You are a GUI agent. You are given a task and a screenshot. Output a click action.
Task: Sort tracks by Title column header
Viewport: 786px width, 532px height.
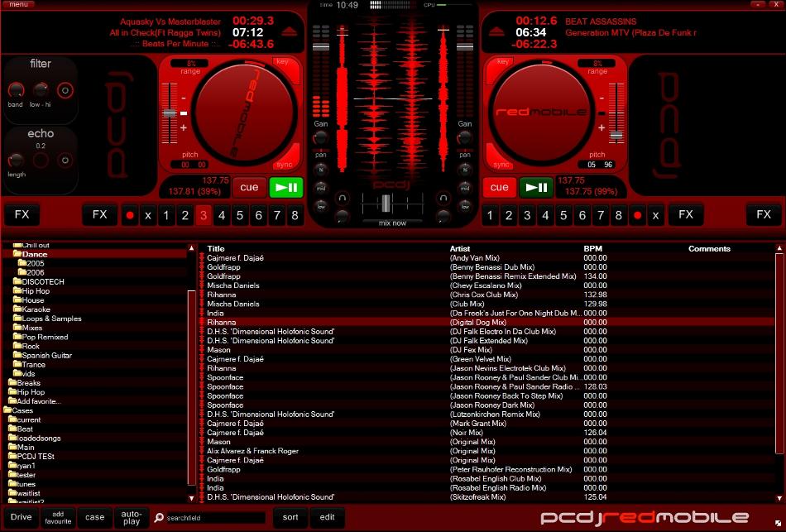pos(216,249)
